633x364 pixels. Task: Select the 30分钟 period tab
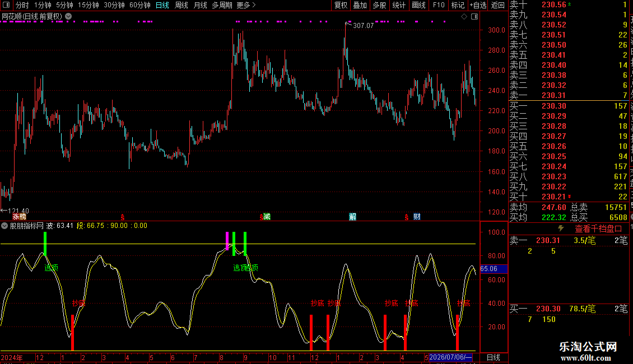114,5
